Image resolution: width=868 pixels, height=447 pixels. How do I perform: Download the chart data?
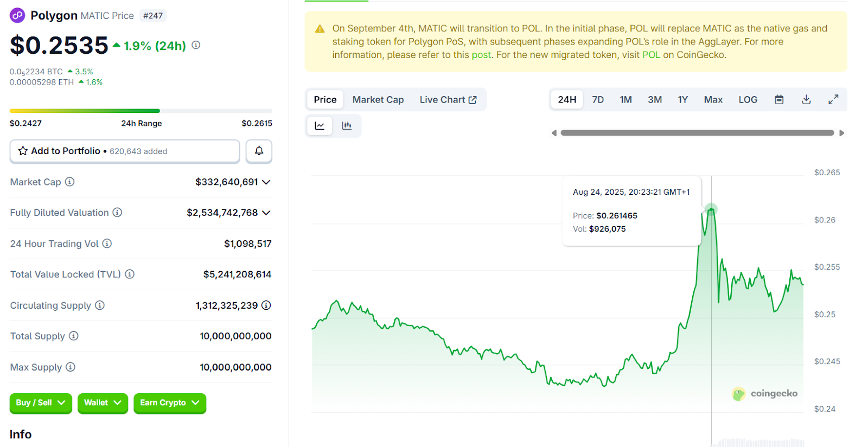tap(806, 100)
